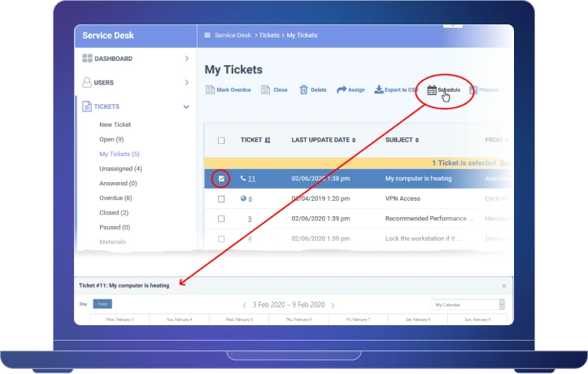Tick the checkbox for VPN Access ticket
The height and width of the screenshot is (374, 588).
[x=221, y=198]
